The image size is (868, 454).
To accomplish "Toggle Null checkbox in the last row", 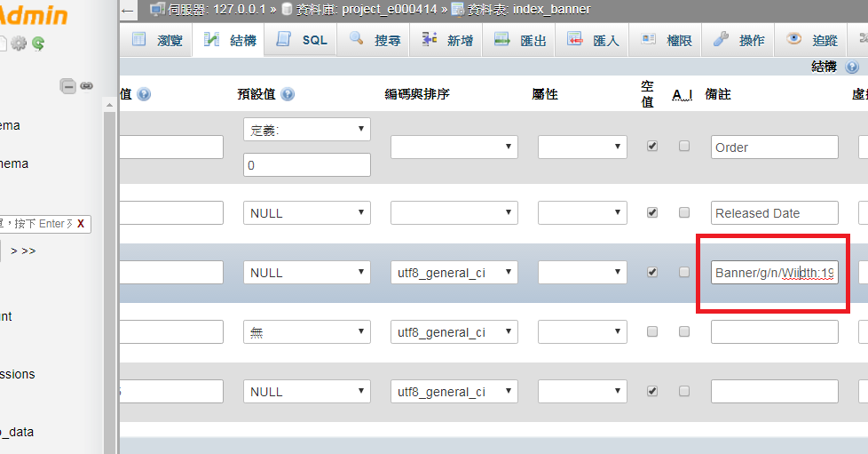I will [652, 391].
